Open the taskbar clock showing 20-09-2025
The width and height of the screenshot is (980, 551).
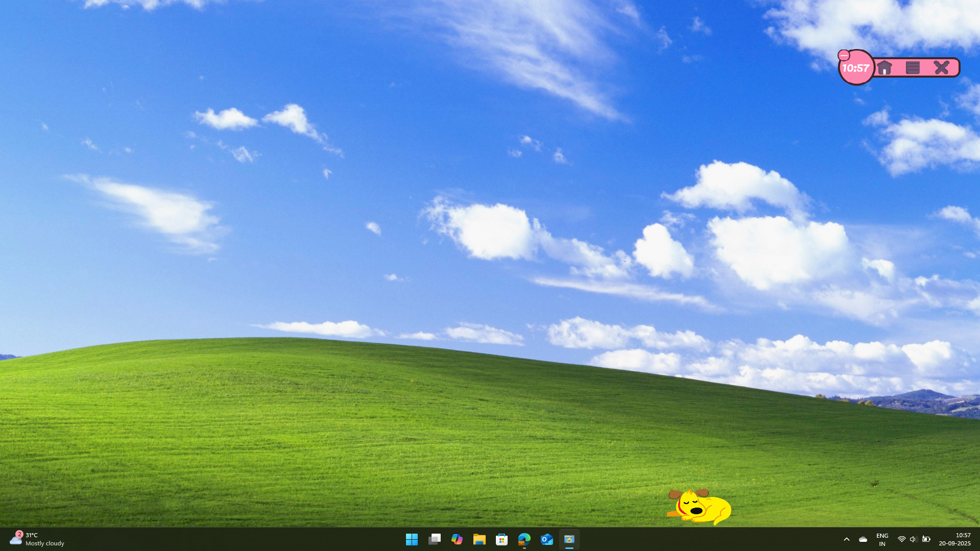click(954, 539)
